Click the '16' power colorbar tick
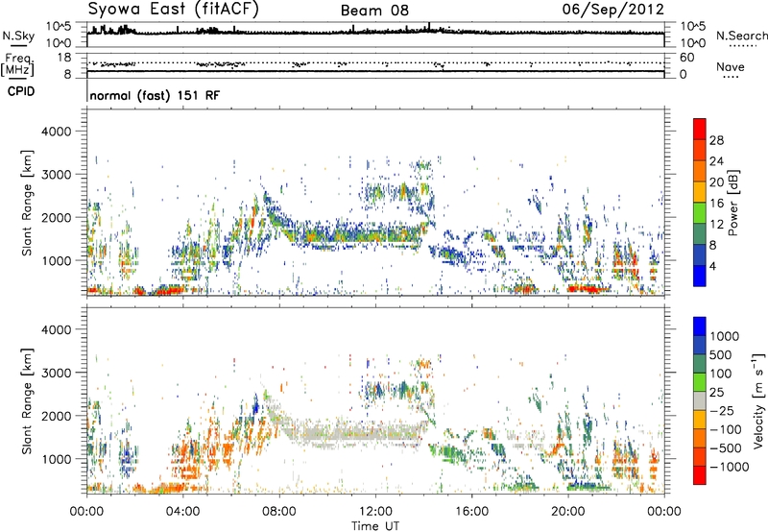 (716, 204)
